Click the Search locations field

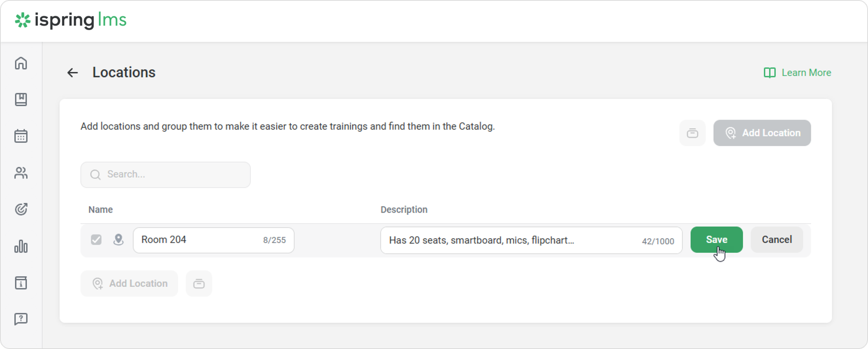(165, 175)
